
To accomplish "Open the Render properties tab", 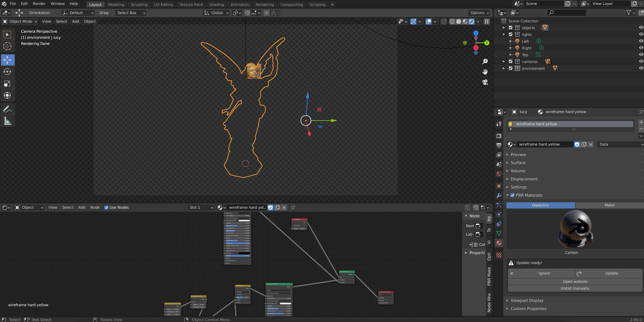I will (x=499, y=136).
